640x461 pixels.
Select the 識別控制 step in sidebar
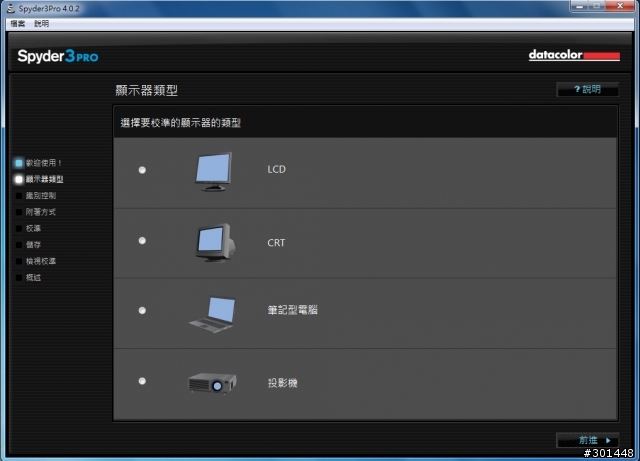click(x=36, y=196)
